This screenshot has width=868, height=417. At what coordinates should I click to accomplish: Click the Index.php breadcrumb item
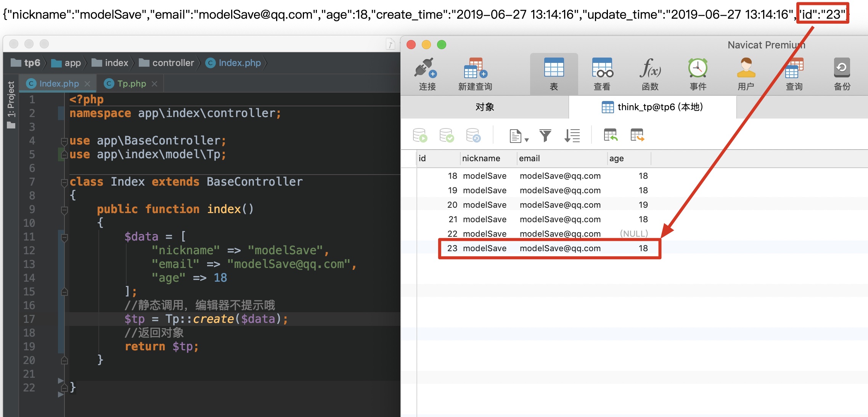(233, 63)
